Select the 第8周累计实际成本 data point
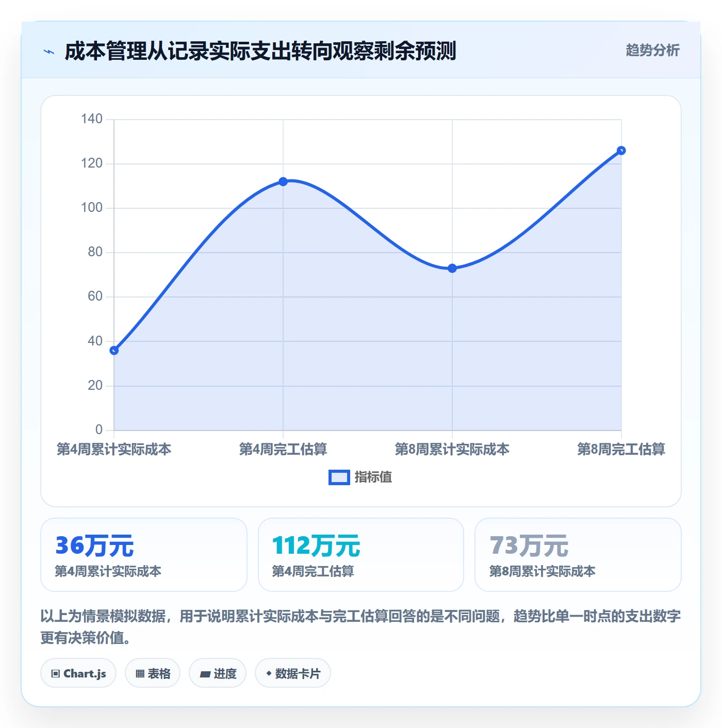 tap(452, 268)
